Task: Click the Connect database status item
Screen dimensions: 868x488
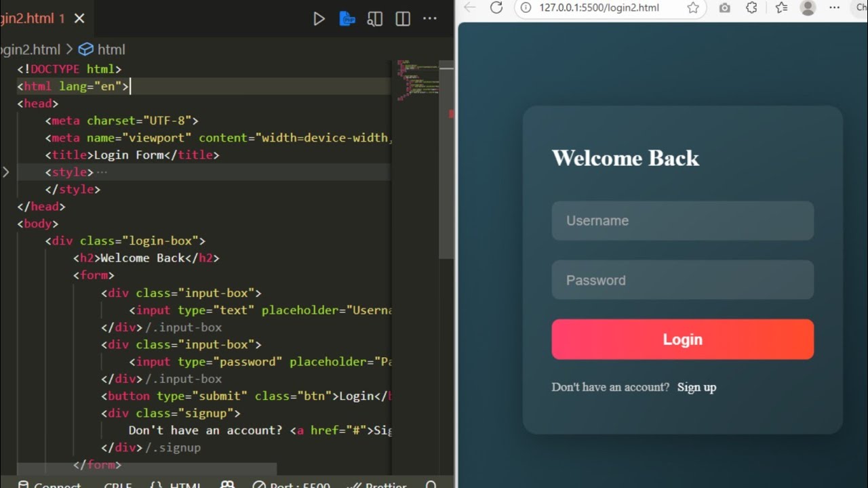Action: pos(49,484)
